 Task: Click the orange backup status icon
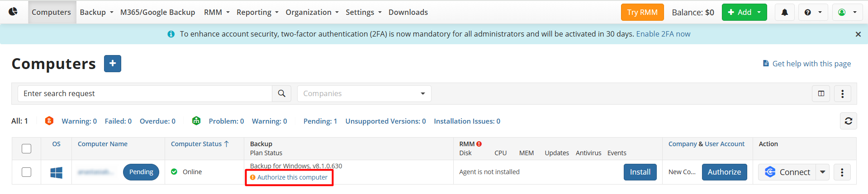49,121
